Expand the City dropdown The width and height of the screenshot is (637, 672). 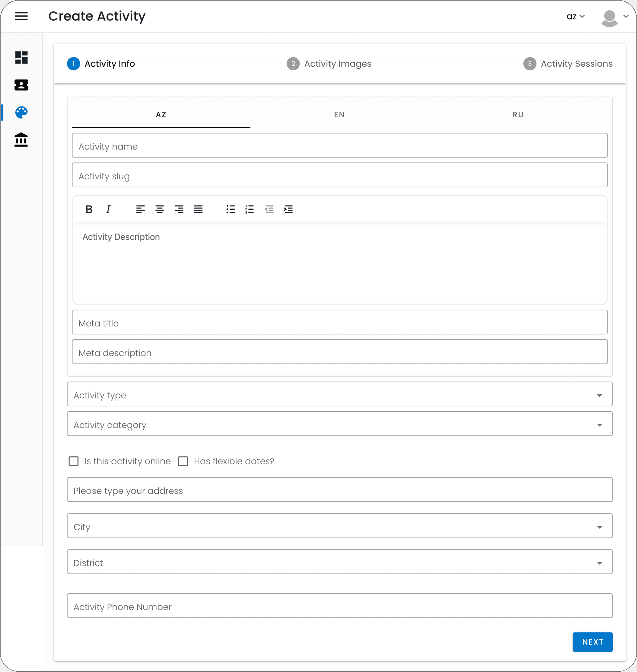point(339,526)
